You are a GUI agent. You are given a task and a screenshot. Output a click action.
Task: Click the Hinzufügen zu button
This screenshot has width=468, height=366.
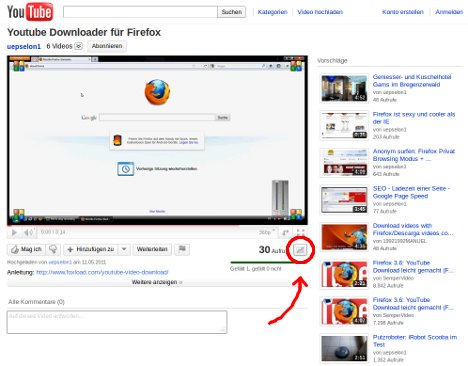pos(91,249)
